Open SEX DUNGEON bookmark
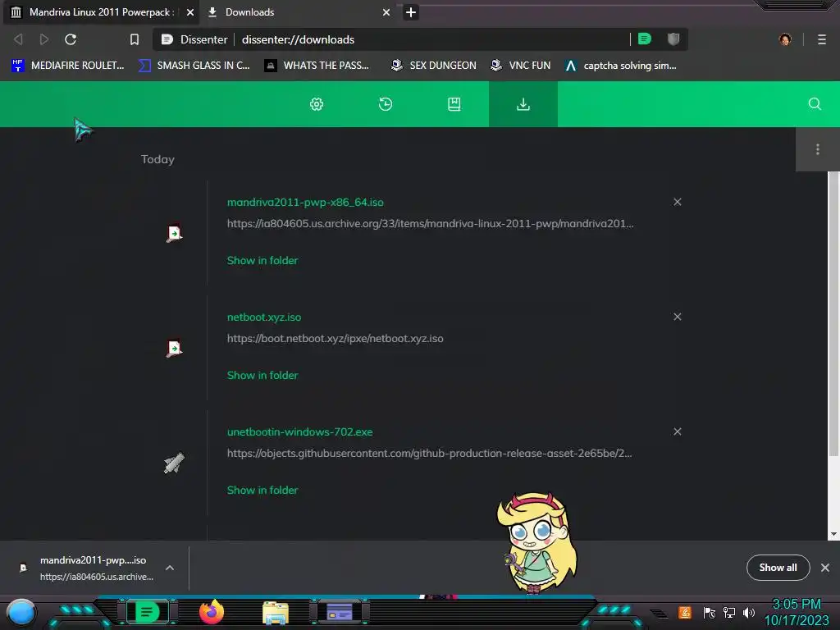This screenshot has width=840, height=630. tap(434, 66)
